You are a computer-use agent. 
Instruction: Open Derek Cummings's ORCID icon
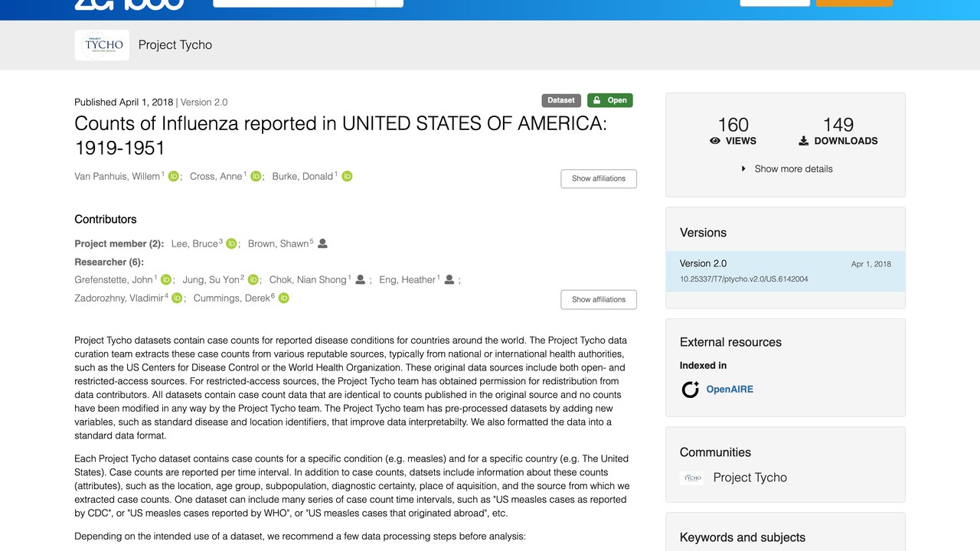click(283, 298)
